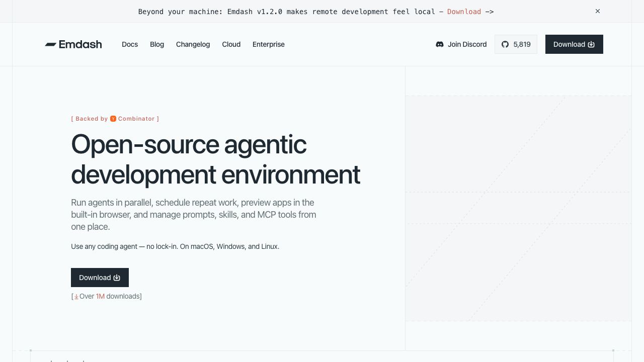
Task: Open the Docs nav link
Action: (x=130, y=44)
